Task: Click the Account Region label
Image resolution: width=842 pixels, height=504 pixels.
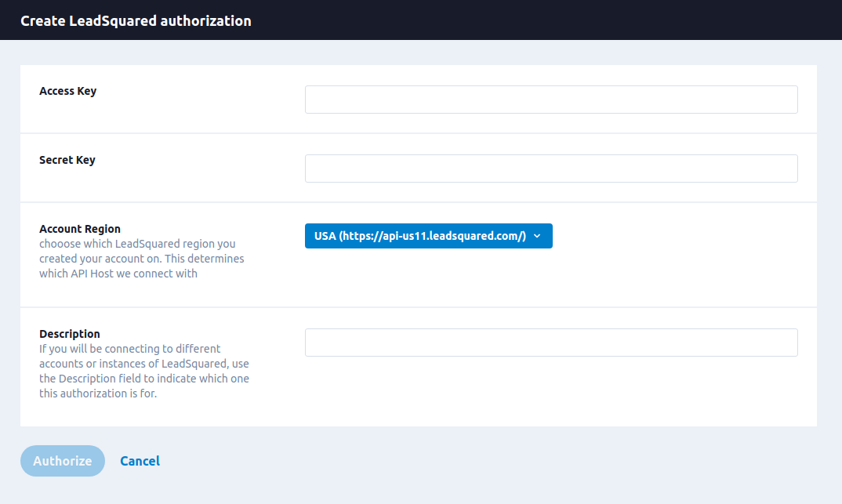Action: 79,229
